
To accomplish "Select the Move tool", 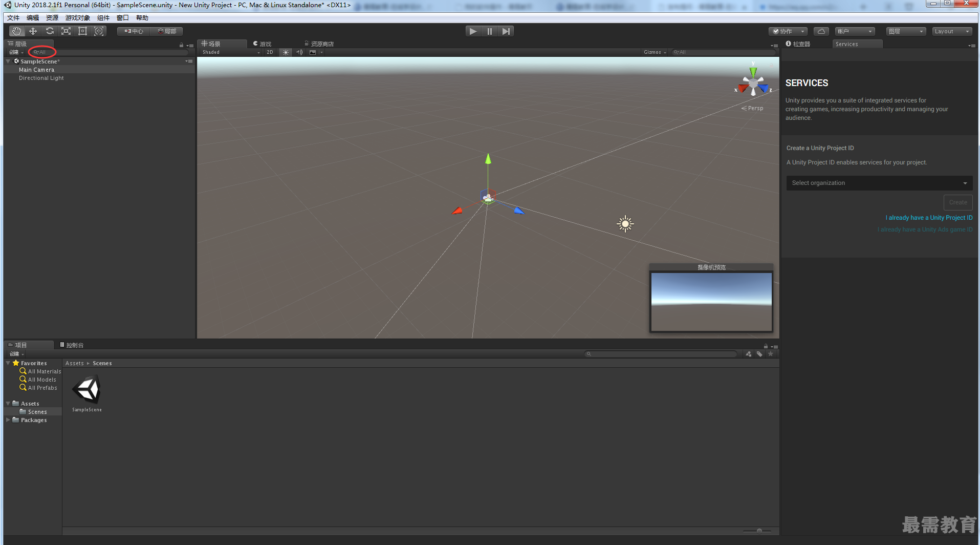I will (33, 31).
